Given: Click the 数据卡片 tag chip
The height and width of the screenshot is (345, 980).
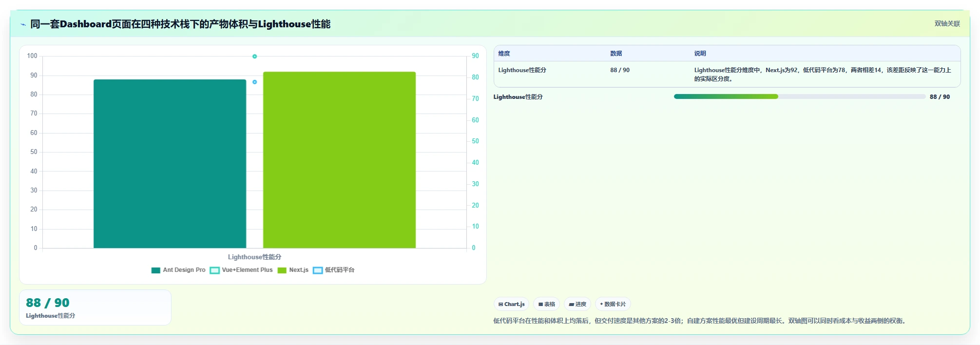Looking at the screenshot, I should click(x=613, y=304).
